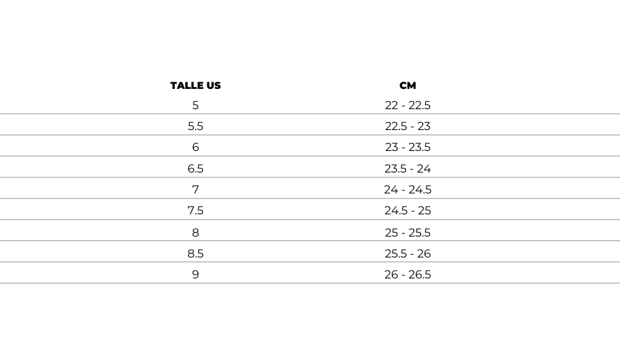620x364 pixels.
Task: Click the 23 - 23.5 cm value
Action: tap(407, 147)
